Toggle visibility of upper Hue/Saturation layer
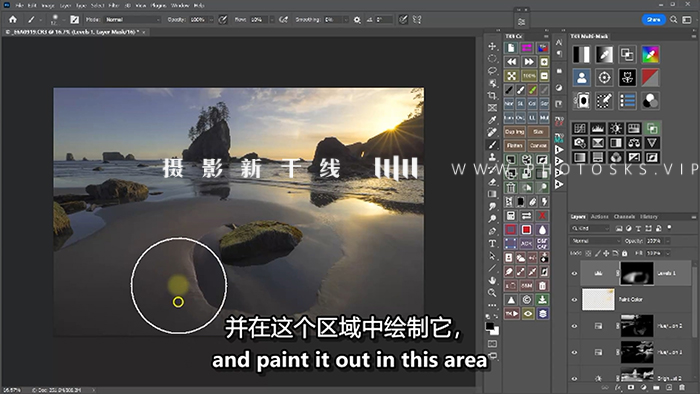The width and height of the screenshot is (700, 394). click(x=575, y=326)
